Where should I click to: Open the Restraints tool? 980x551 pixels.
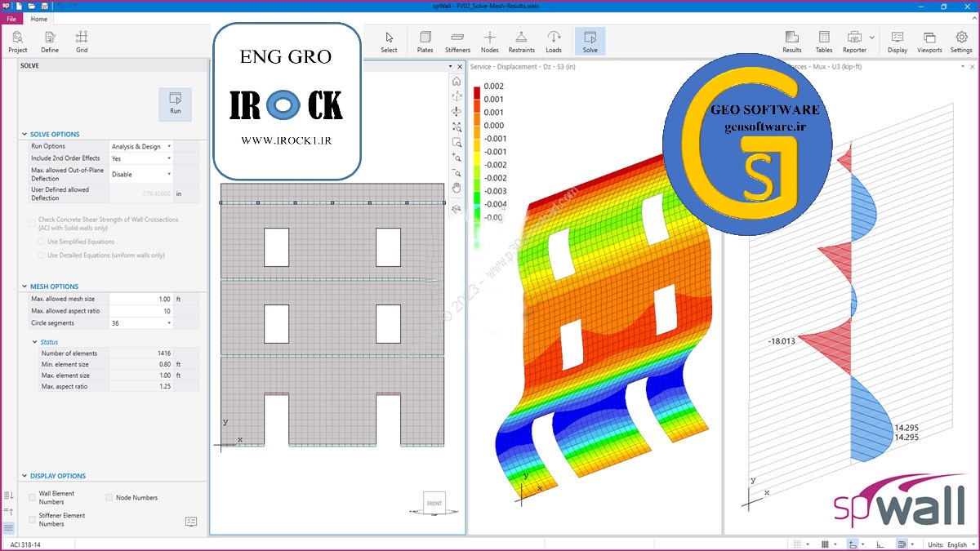[x=521, y=42]
